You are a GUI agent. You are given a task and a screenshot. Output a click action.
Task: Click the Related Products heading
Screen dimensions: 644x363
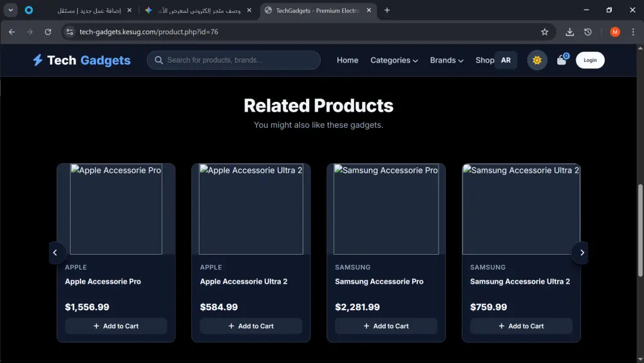point(318,106)
